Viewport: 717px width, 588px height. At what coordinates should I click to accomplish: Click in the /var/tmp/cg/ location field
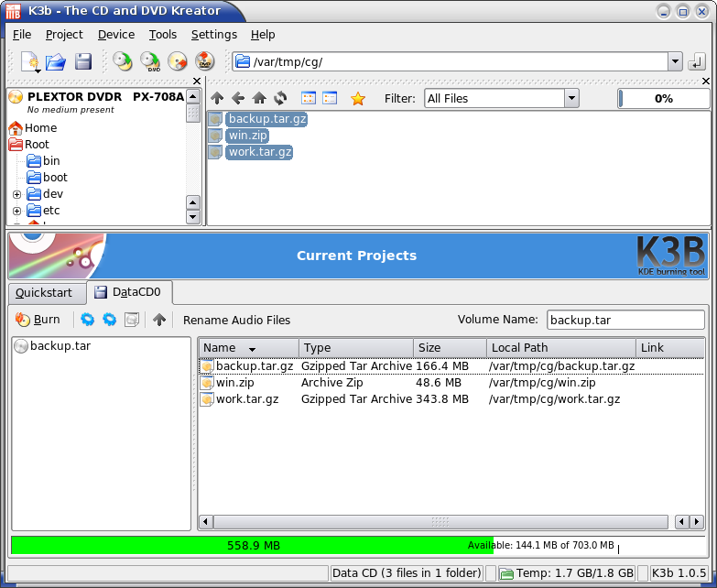(x=451, y=61)
